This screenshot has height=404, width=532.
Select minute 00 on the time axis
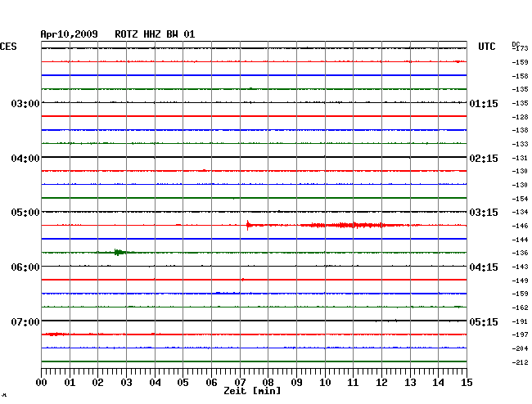point(42,382)
